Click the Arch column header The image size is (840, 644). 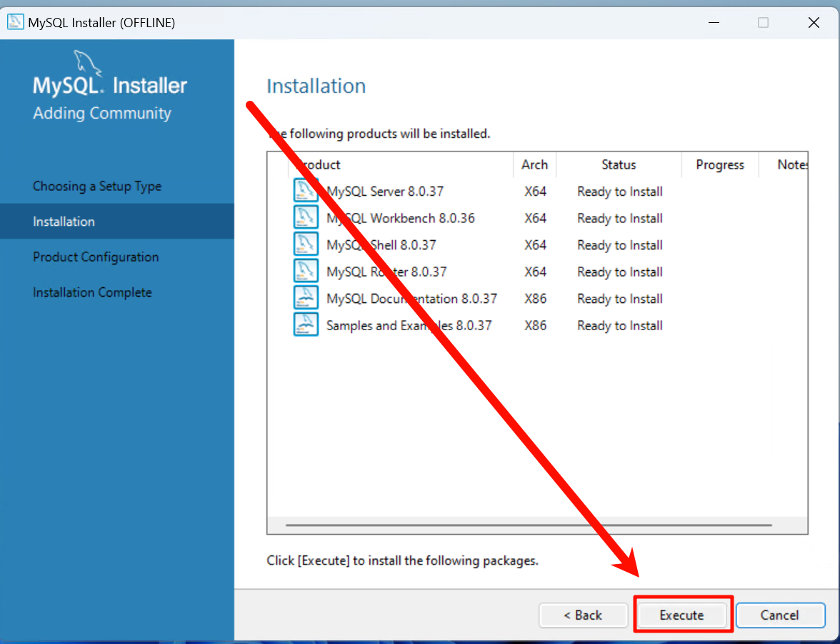click(534, 164)
